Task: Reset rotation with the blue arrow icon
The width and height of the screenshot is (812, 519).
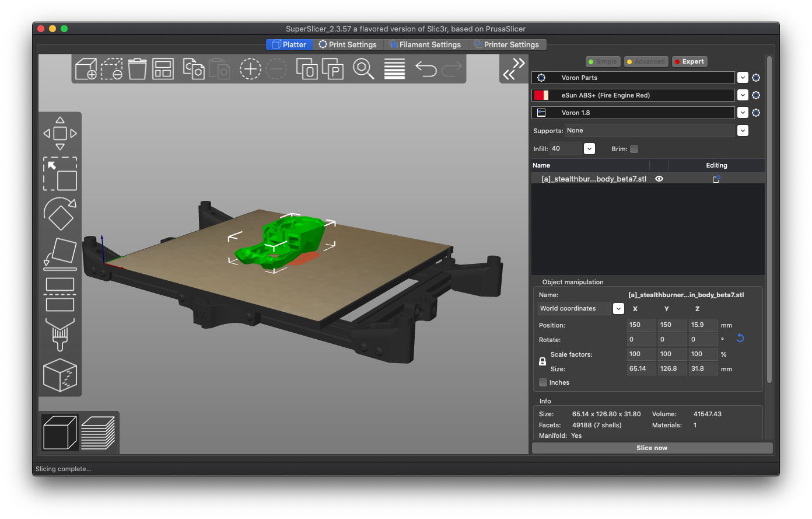Action: coord(740,338)
